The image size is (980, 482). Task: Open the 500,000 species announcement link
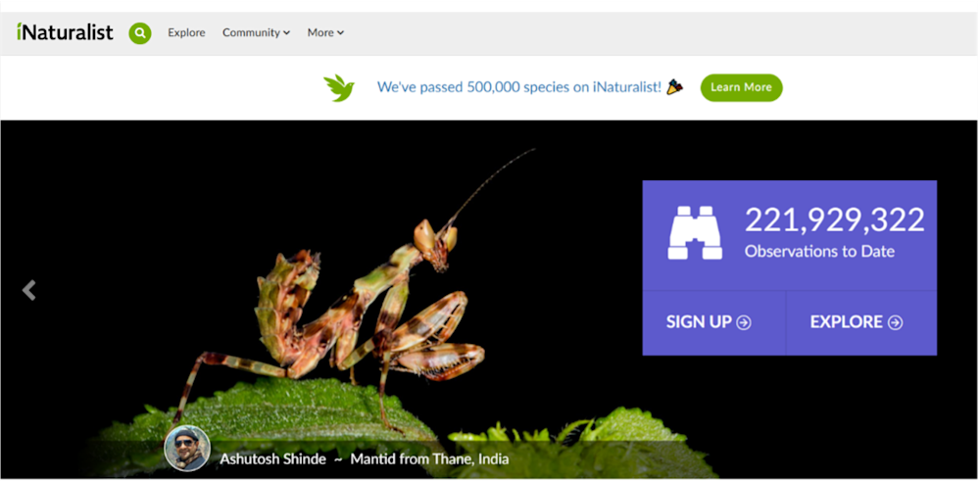pos(518,87)
